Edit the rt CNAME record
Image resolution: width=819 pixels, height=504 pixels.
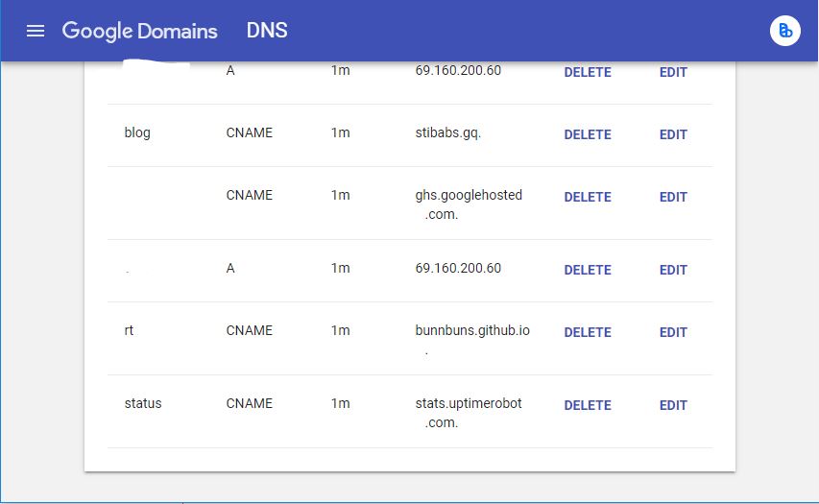[673, 333]
